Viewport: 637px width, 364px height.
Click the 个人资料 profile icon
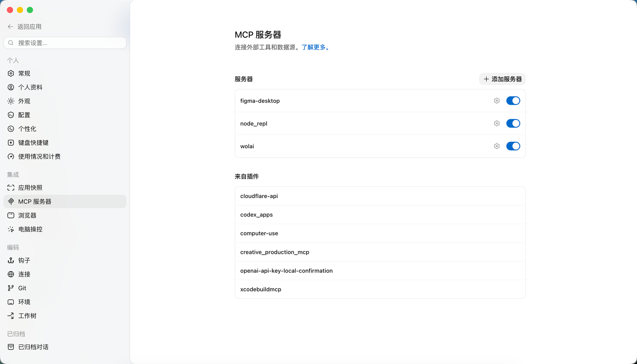pyautogui.click(x=11, y=87)
